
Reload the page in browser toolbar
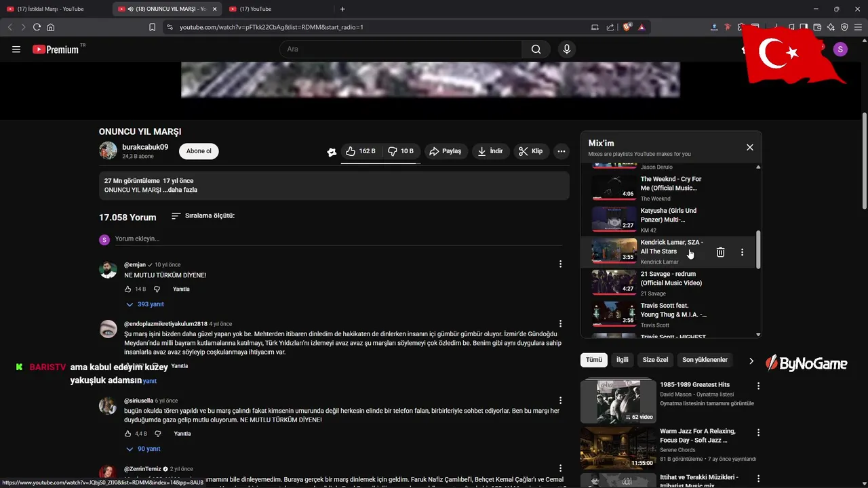click(37, 27)
